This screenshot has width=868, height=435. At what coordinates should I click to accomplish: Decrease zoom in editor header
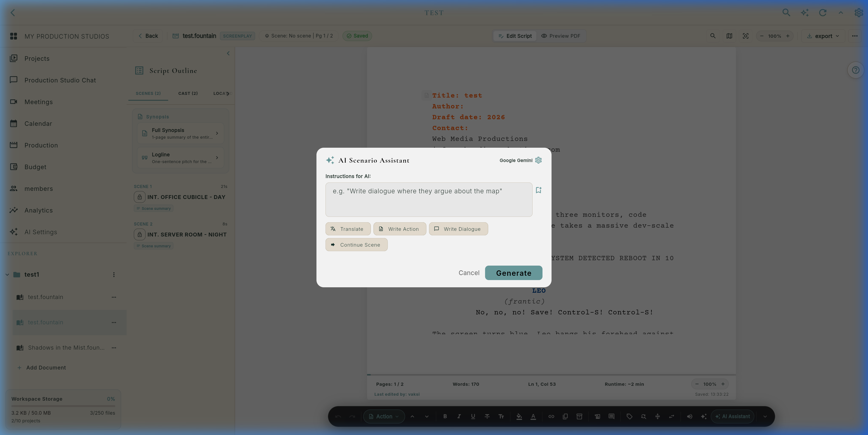click(762, 36)
